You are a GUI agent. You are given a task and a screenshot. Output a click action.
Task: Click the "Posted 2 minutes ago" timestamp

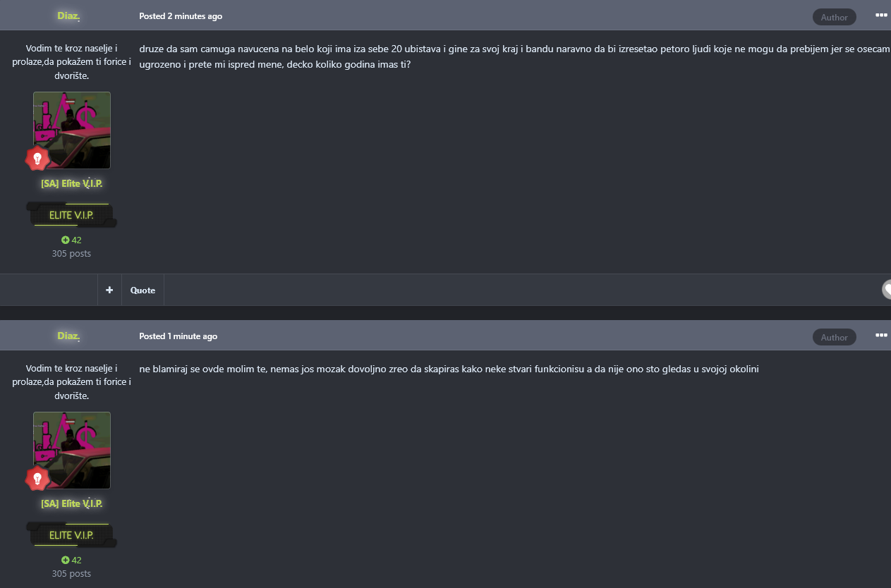(181, 16)
